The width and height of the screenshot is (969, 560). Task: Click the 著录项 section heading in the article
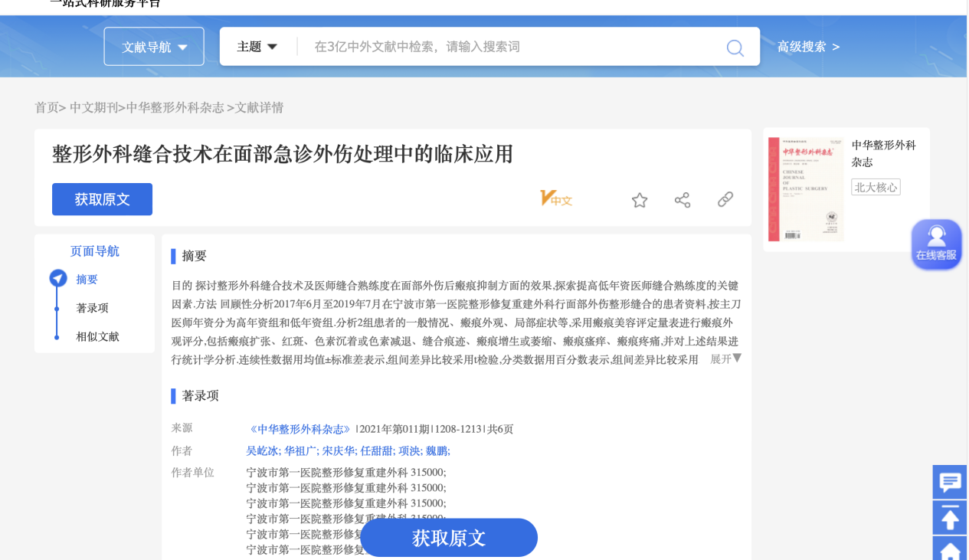click(200, 396)
